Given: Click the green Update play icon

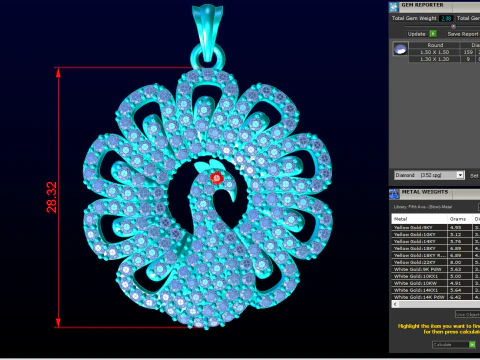Looking at the screenshot, I should coord(433,34).
